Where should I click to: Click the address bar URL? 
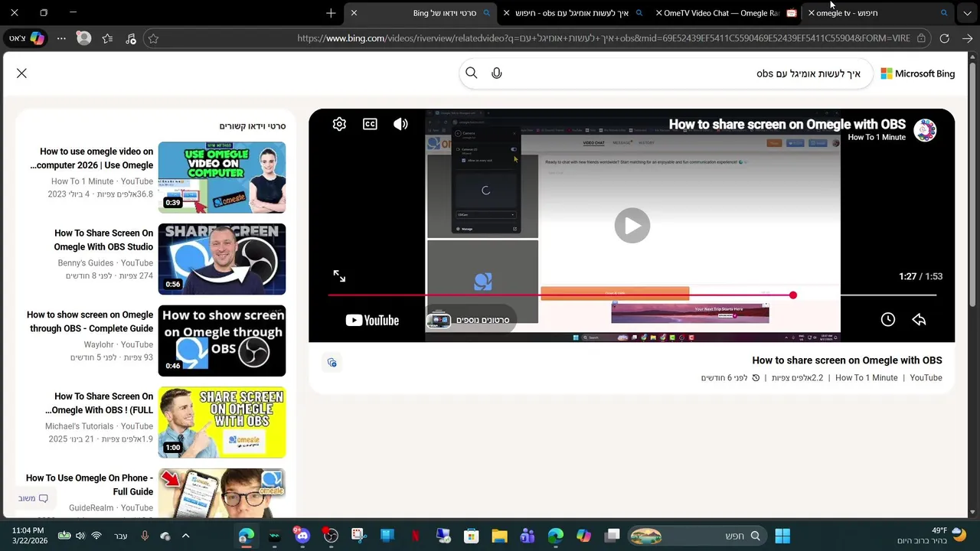[x=603, y=38]
